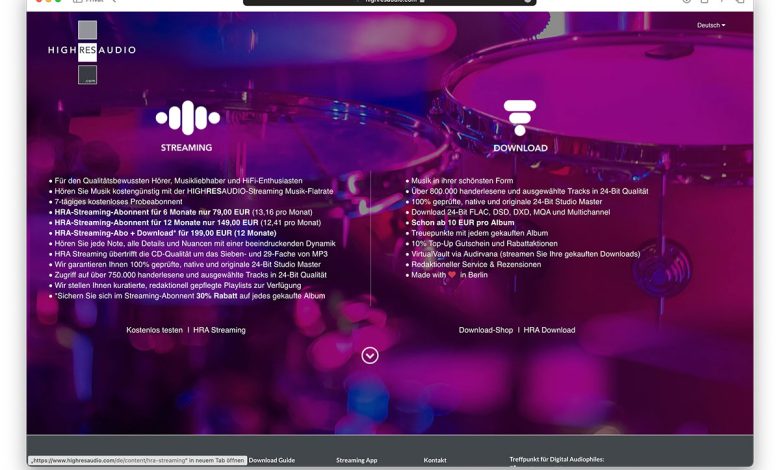This screenshot has width=780, height=470.
Task: Open Streaming App in the footer
Action: click(357, 460)
